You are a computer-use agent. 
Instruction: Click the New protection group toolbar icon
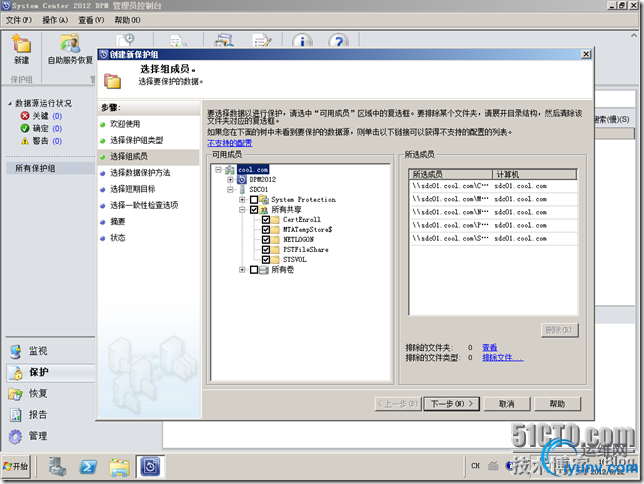pos(21,44)
